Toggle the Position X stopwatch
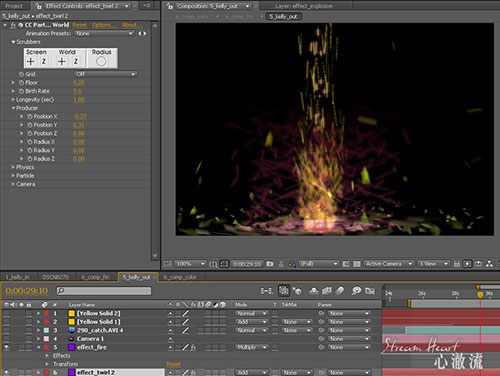Viewport: 500px width, 376px height. (x=30, y=116)
